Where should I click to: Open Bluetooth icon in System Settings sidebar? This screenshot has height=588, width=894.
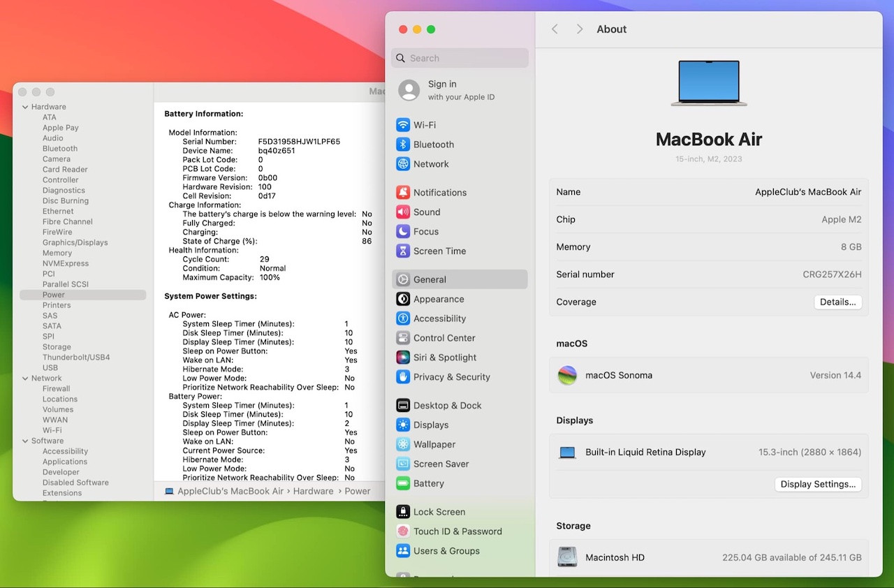click(x=403, y=145)
